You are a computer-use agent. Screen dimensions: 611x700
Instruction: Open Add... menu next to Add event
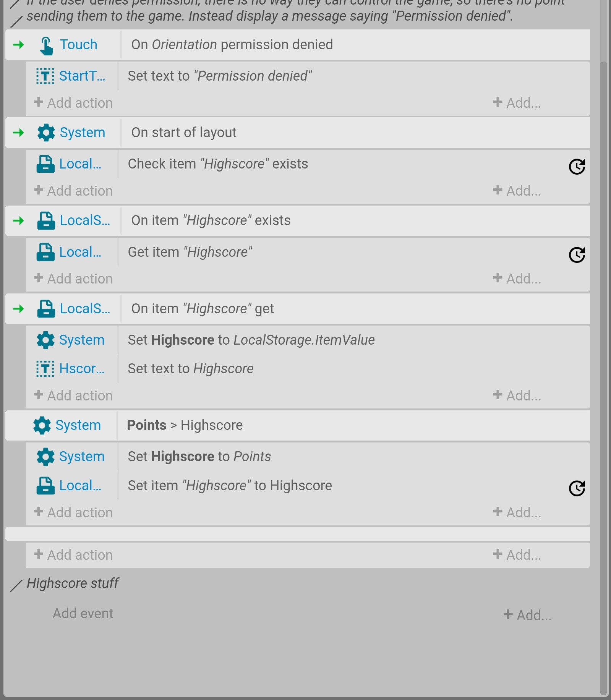527,615
